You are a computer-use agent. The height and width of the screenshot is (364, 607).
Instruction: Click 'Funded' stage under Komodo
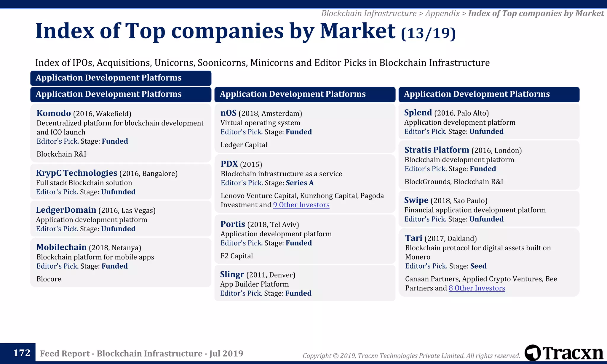(x=115, y=141)
